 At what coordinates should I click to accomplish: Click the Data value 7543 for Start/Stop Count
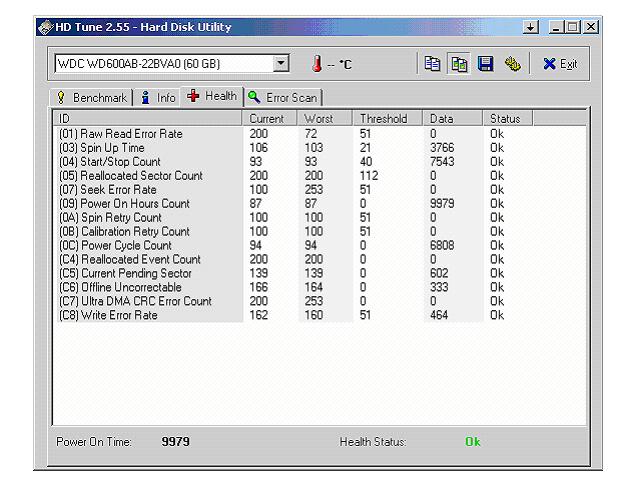click(x=442, y=162)
